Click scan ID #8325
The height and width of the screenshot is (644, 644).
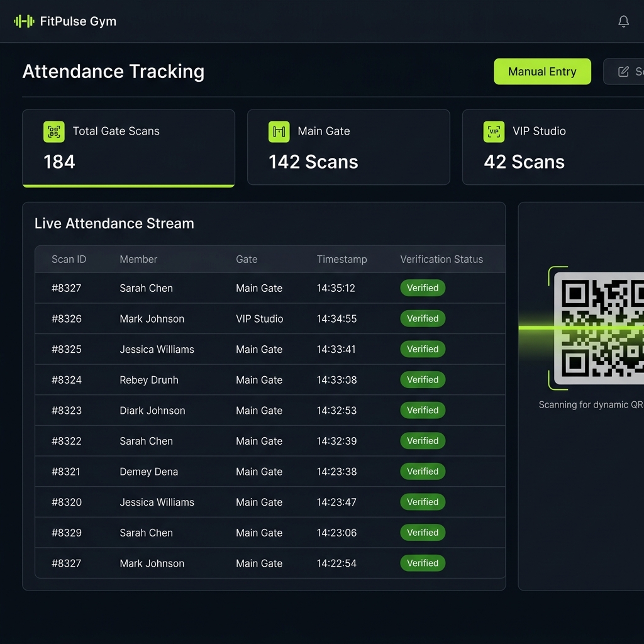pos(67,349)
